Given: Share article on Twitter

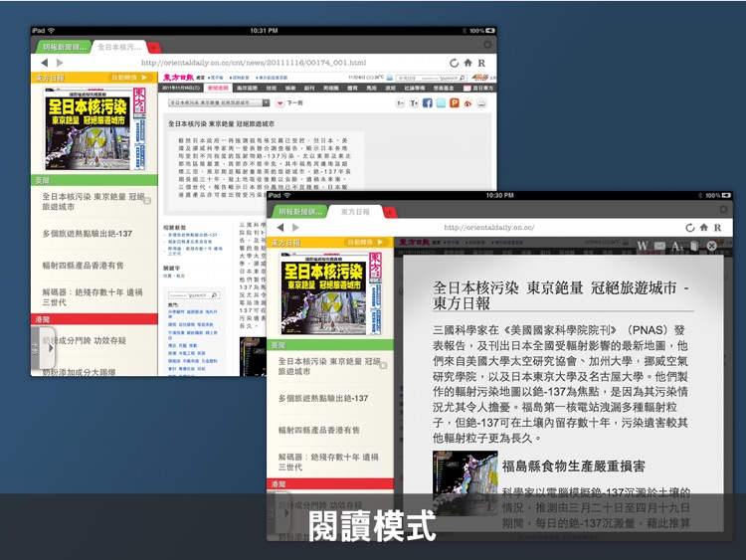Looking at the screenshot, I should (441, 103).
